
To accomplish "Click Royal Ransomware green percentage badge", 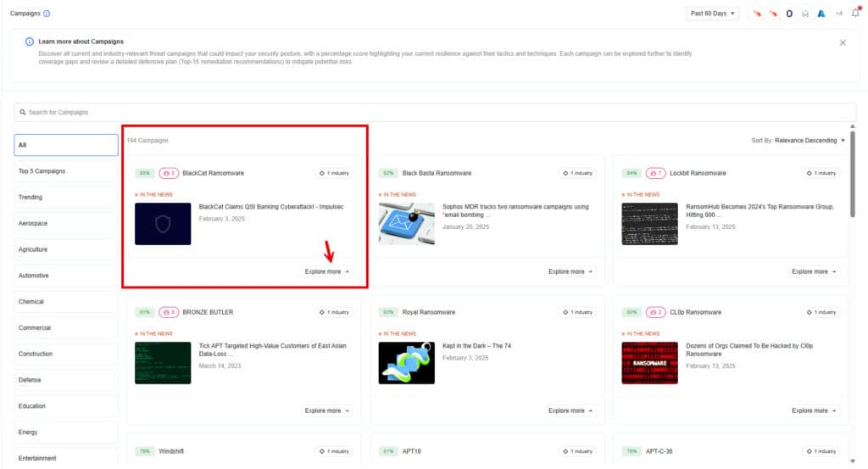I will click(388, 312).
